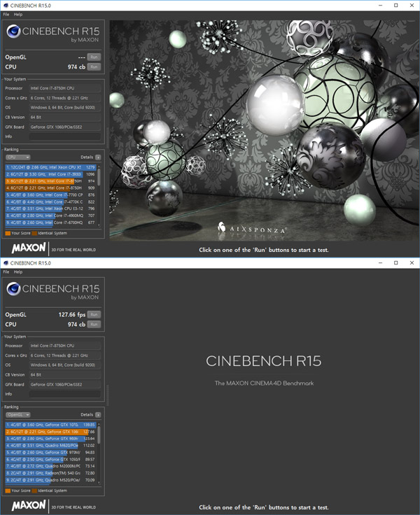Click the title bar app icon of the top window
This screenshot has width=420, height=515.
click(x=6, y=6)
